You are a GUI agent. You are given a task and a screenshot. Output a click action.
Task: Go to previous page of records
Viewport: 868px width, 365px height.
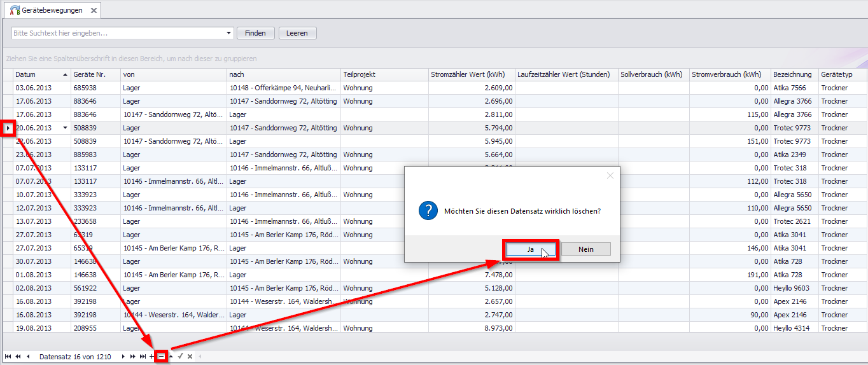pos(17,357)
